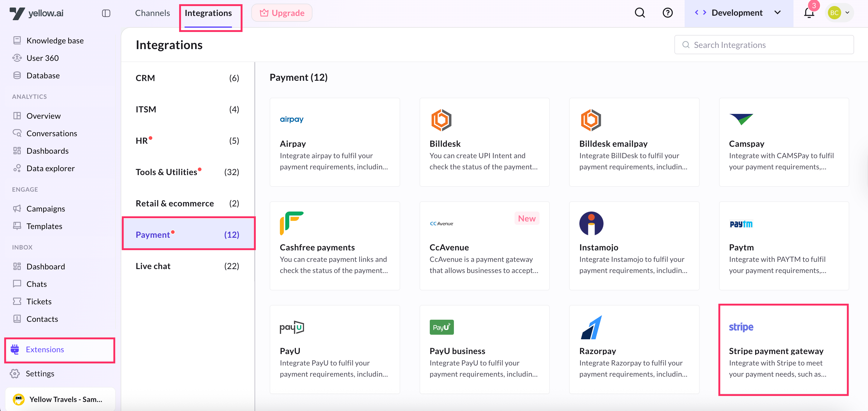
Task: Open the Yellow Travels bot switcher
Action: (60, 399)
